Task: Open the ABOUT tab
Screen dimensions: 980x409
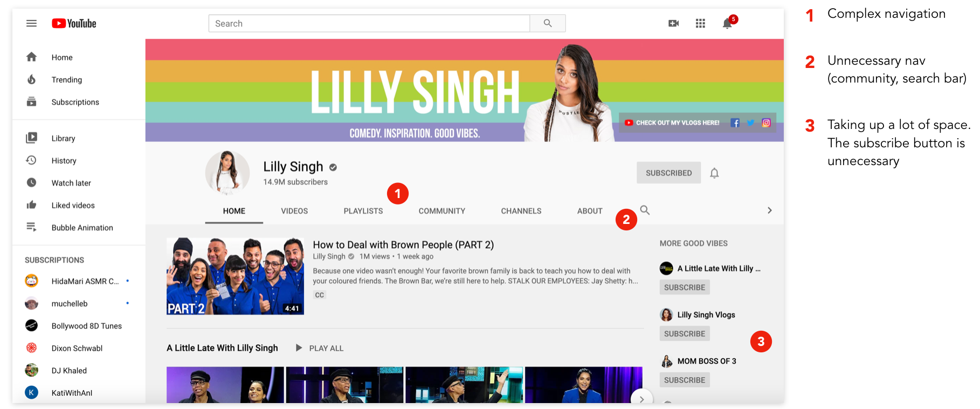Action: [590, 211]
